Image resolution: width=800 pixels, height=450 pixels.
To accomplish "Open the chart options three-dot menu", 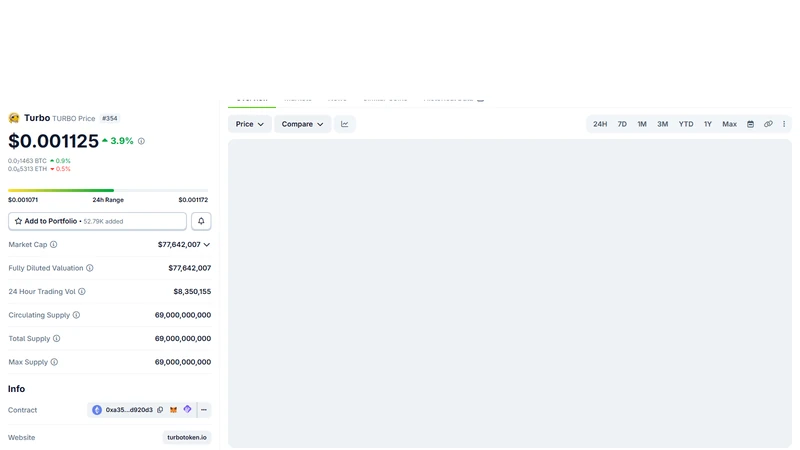I will point(784,124).
